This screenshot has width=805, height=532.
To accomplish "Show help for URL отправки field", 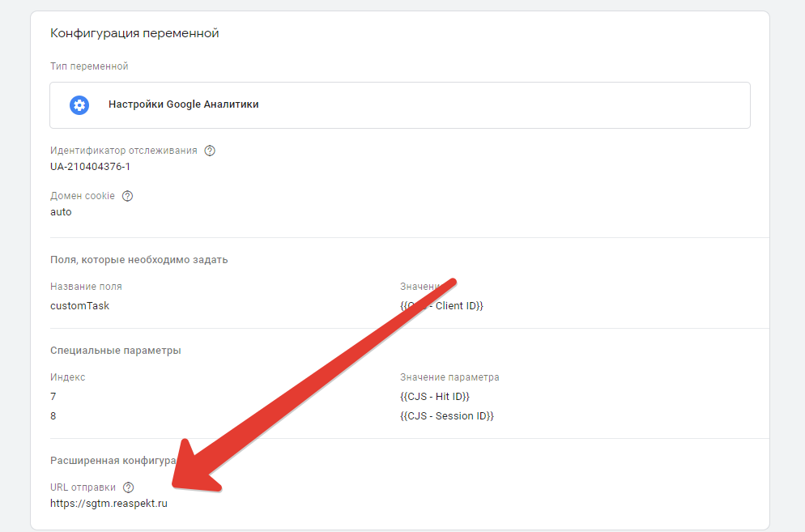I will pos(128,487).
